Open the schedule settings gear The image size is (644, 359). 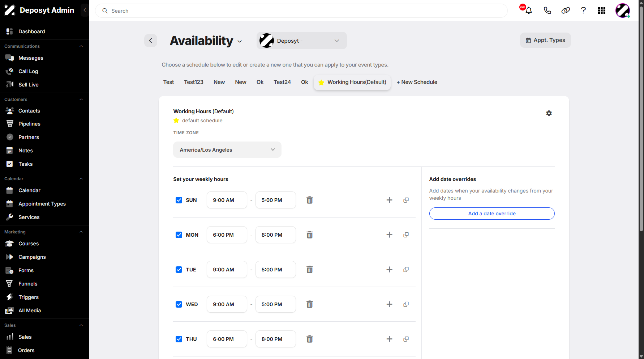[x=549, y=113]
